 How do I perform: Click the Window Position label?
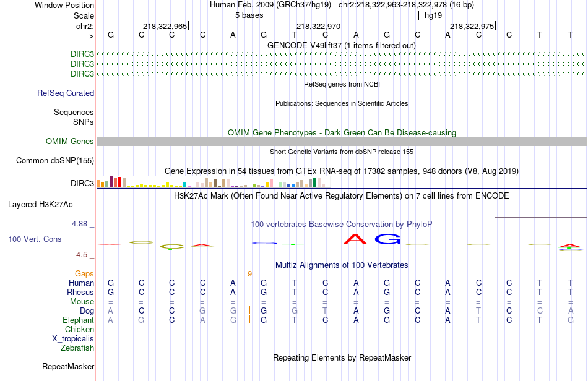click(x=64, y=5)
